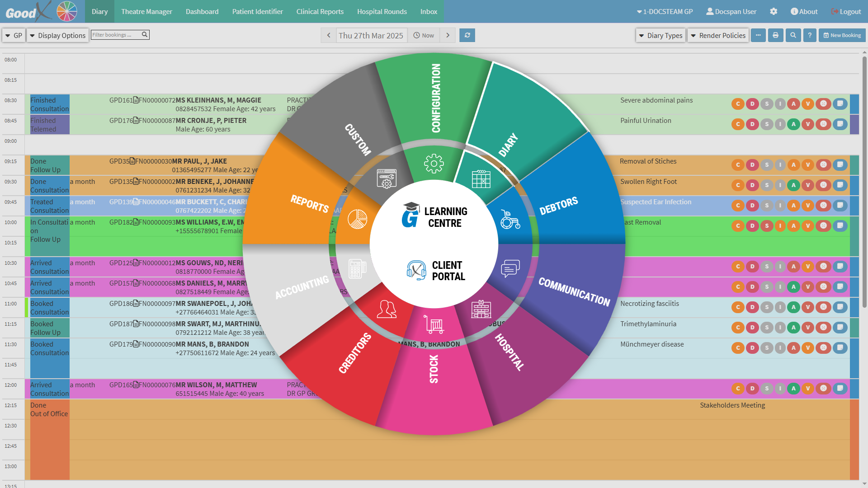
Task: Refresh the diary view
Action: (x=467, y=35)
